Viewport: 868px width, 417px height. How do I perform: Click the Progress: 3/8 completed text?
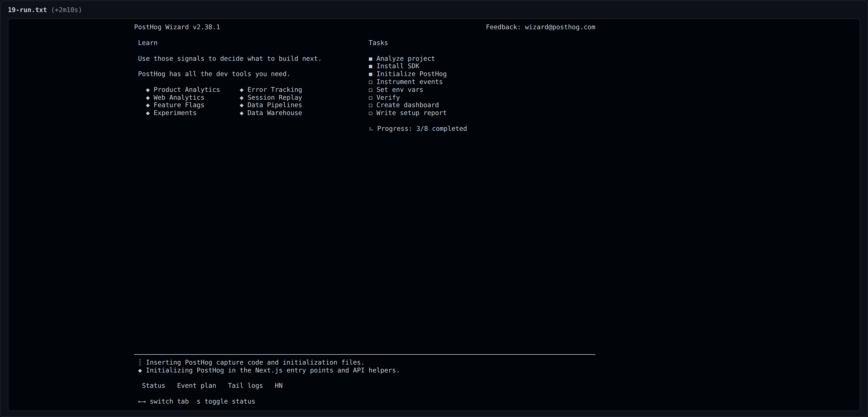pos(422,129)
